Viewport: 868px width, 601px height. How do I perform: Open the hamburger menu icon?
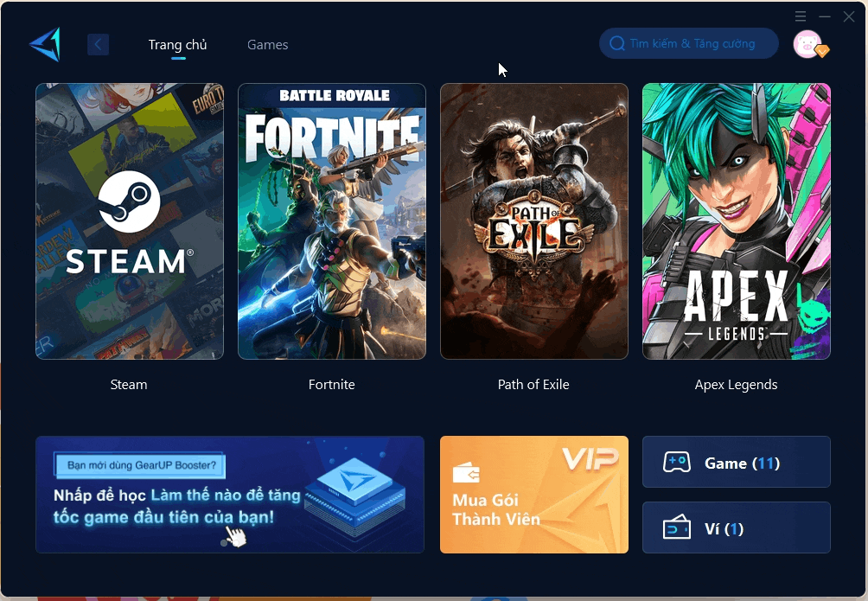(x=801, y=16)
